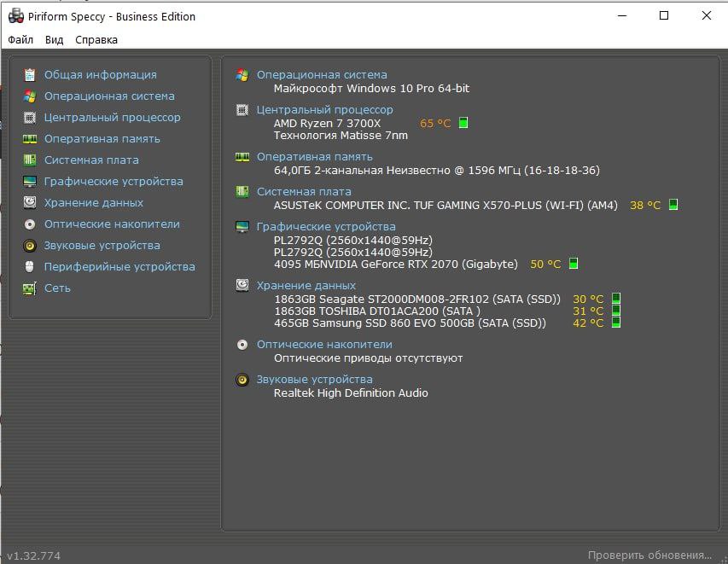Click the Оптические накопители heading link in summary

click(x=324, y=345)
